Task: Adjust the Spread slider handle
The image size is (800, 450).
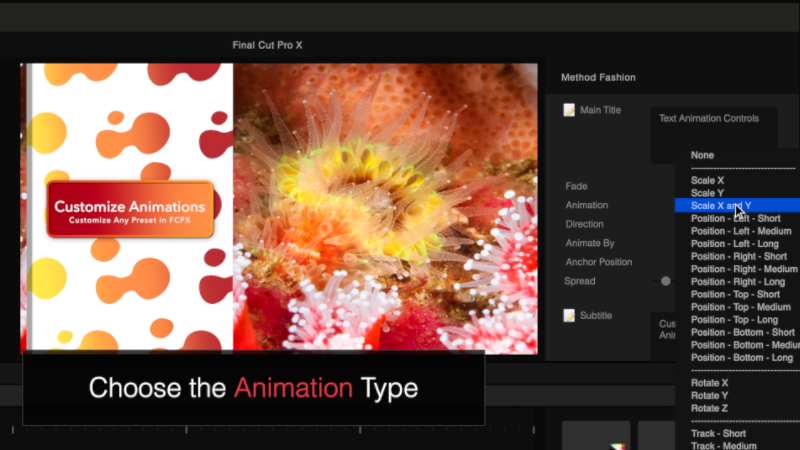Action: 665,281
